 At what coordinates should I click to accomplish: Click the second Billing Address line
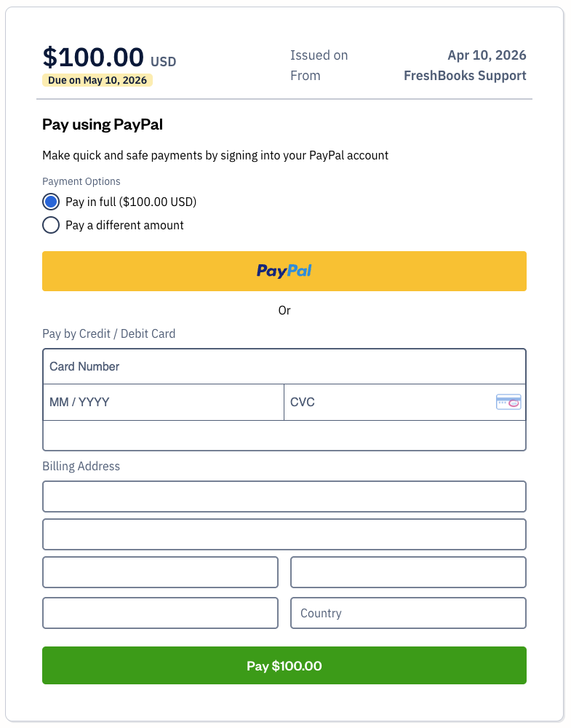coord(284,534)
